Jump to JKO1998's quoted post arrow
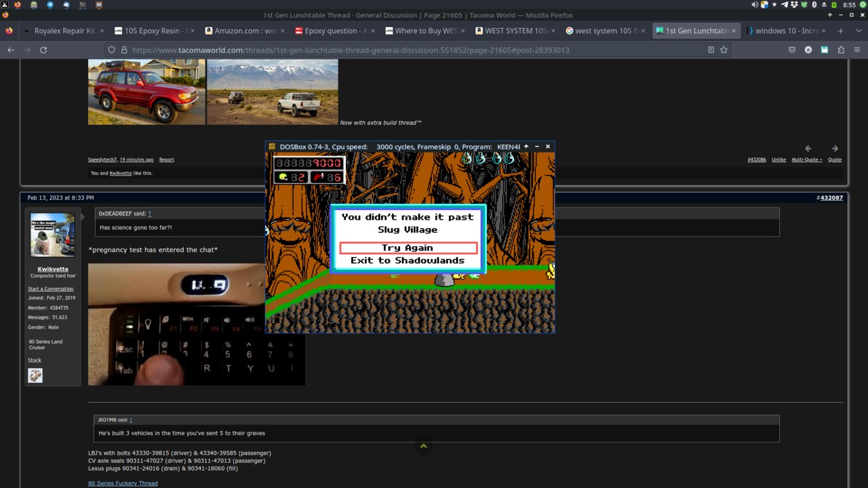Viewport: 868px width, 488px height. [132, 420]
